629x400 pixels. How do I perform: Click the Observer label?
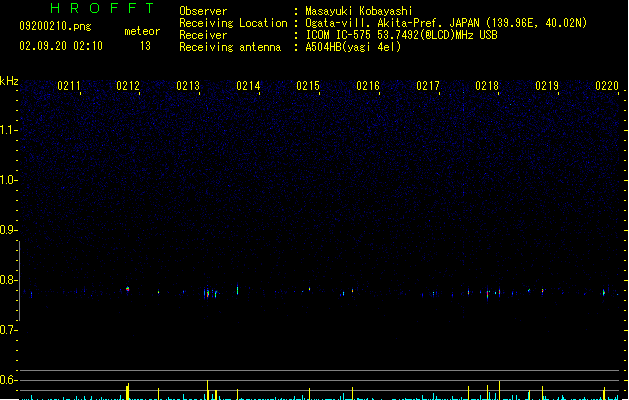[x=203, y=11]
